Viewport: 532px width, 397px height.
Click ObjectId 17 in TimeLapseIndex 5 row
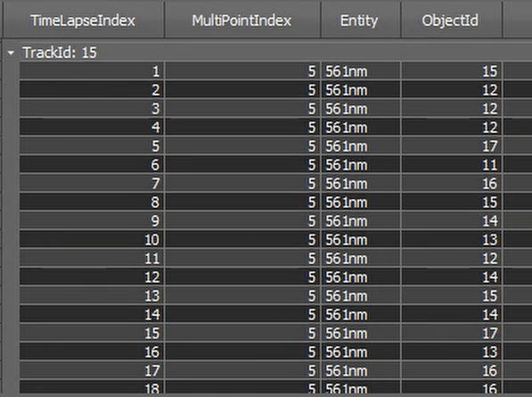[x=452, y=146]
